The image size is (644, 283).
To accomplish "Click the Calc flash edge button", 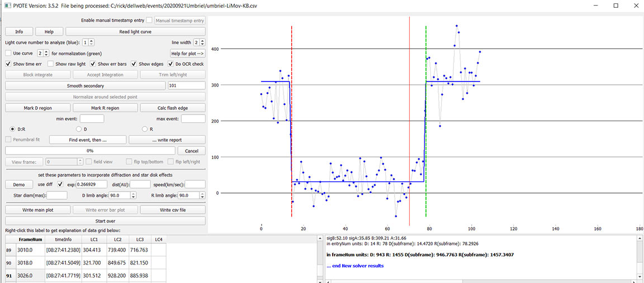I will [173, 108].
